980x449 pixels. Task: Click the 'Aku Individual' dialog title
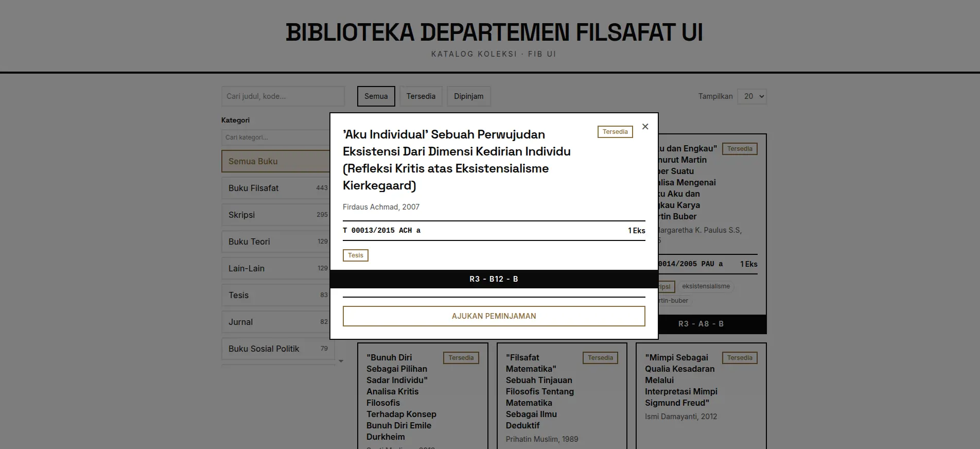click(457, 160)
